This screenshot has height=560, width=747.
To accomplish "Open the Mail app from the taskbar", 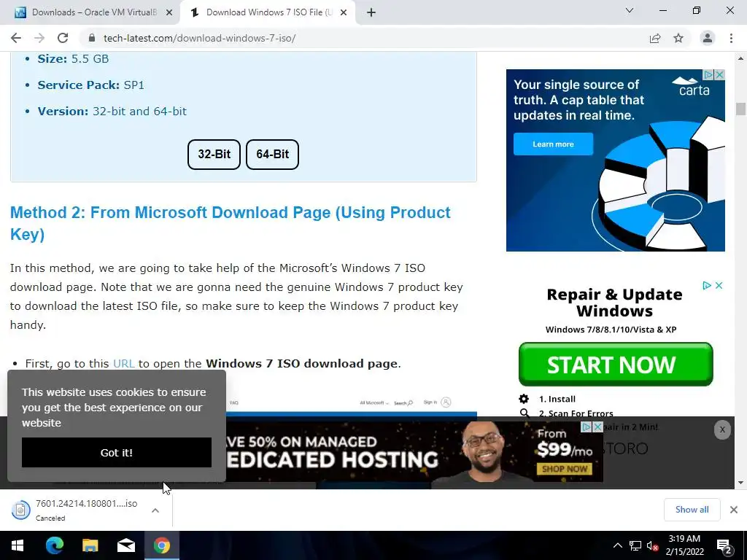I will [x=126, y=545].
